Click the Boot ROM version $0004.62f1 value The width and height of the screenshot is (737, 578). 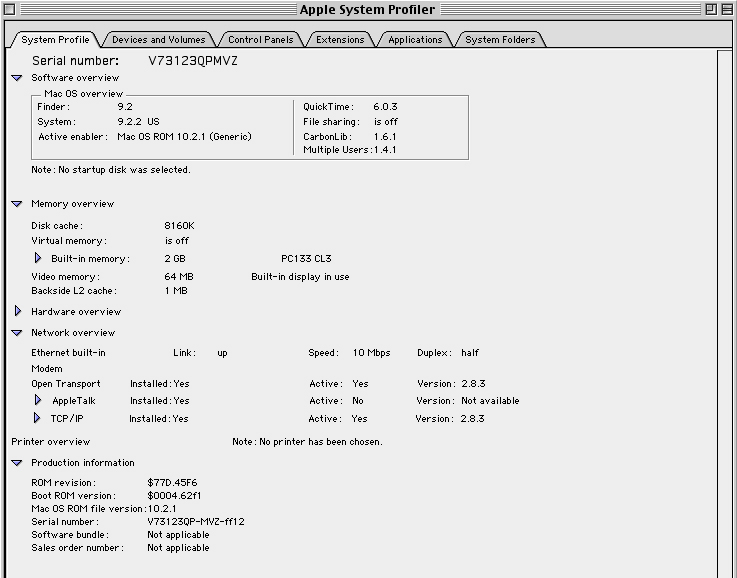(174, 496)
